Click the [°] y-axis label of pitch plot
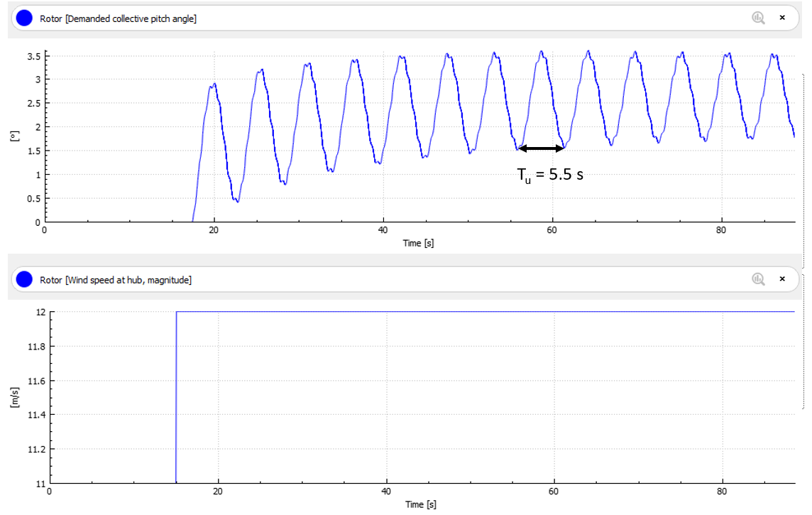The image size is (812, 515). (x=13, y=136)
